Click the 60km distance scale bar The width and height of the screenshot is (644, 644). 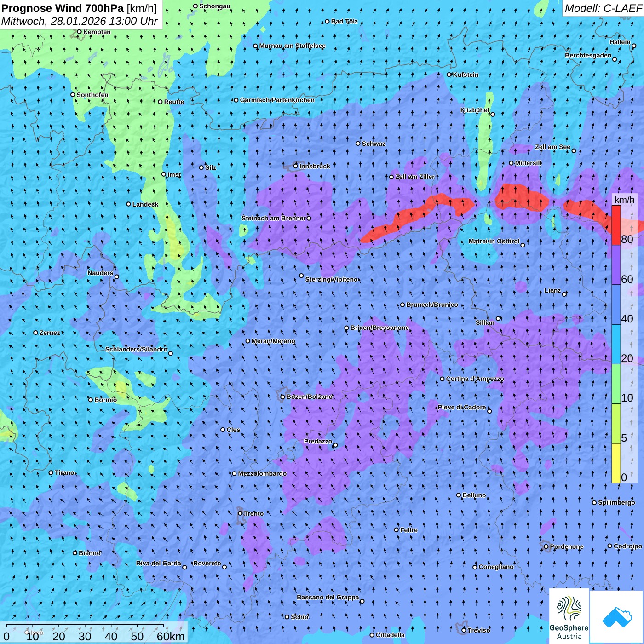pyautogui.click(x=94, y=632)
